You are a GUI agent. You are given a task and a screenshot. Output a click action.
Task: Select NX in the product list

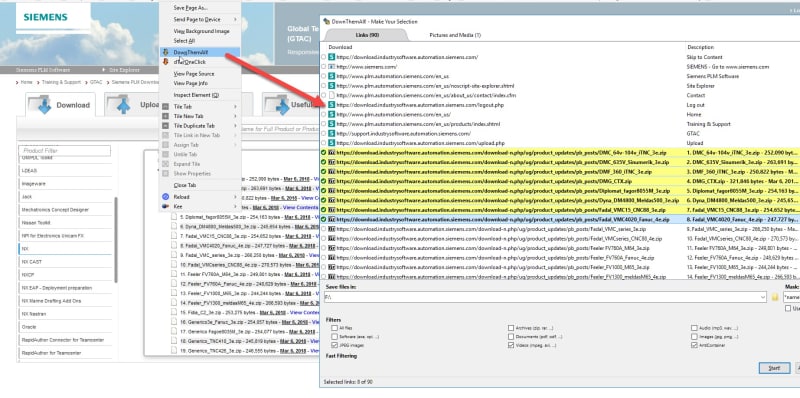click(65, 248)
